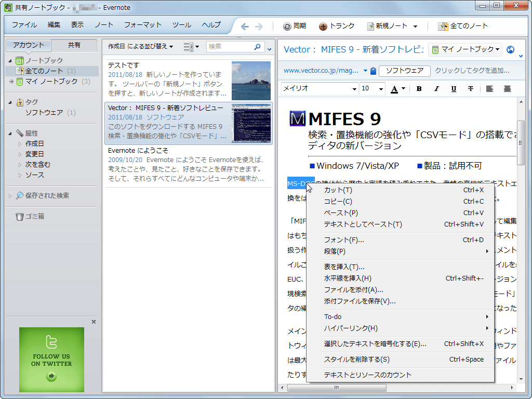The width and height of the screenshot is (532, 399).
Task: Open the Trunk (トランク) toolbar icon
Action: [323, 26]
